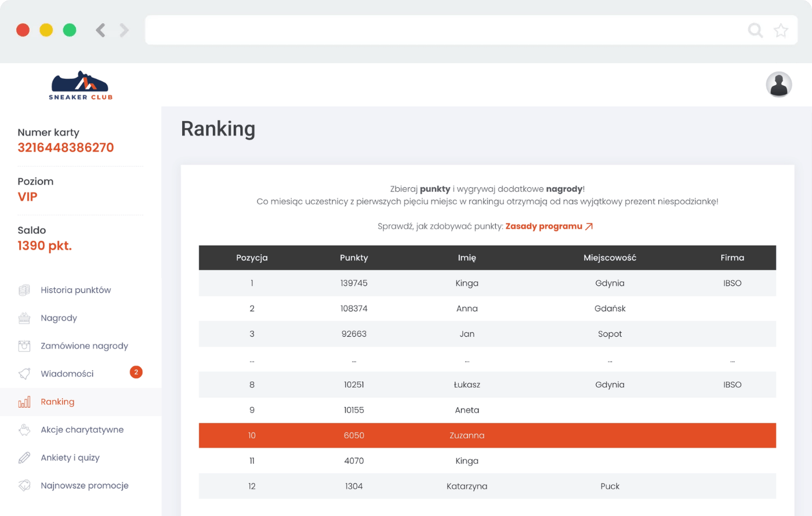Click the 10155 points cell
Viewport: 812px width, 516px height.
tap(354, 410)
